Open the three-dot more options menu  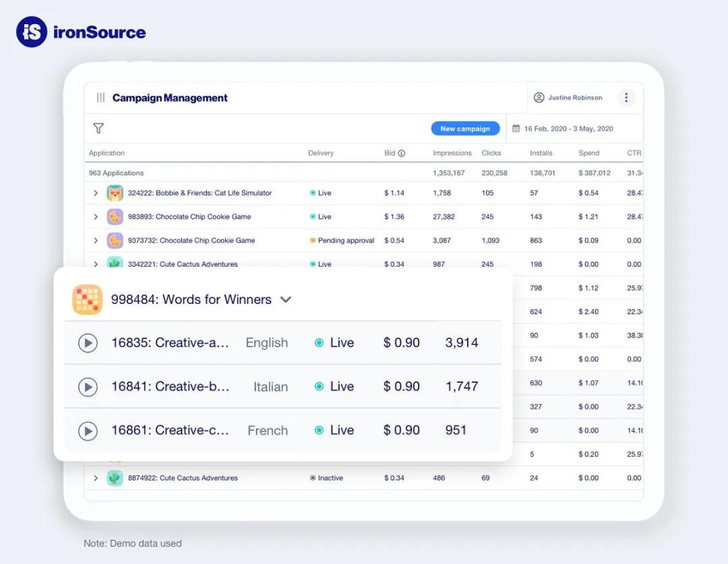(626, 98)
